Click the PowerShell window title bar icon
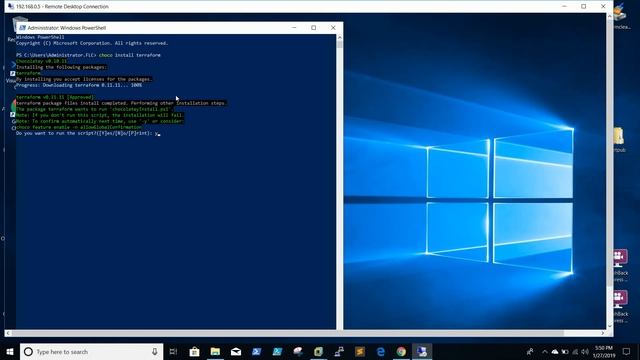This screenshot has width=640, height=360. click(x=22, y=28)
